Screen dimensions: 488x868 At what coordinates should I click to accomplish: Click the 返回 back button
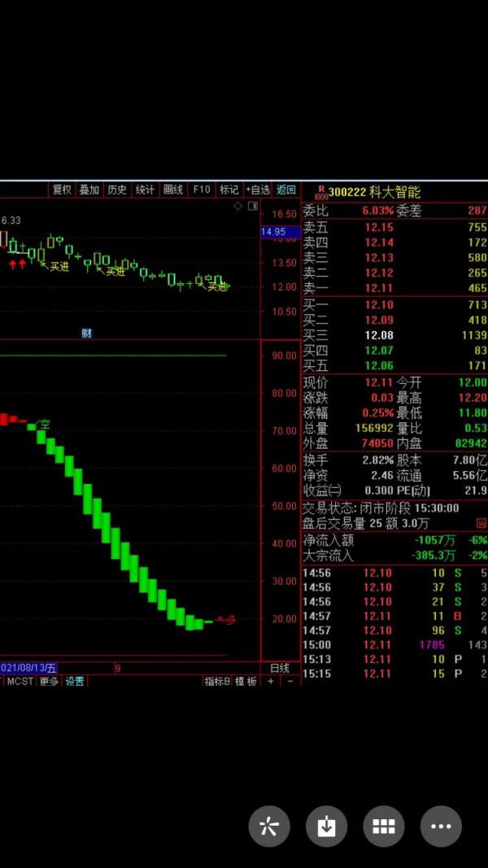coord(286,190)
